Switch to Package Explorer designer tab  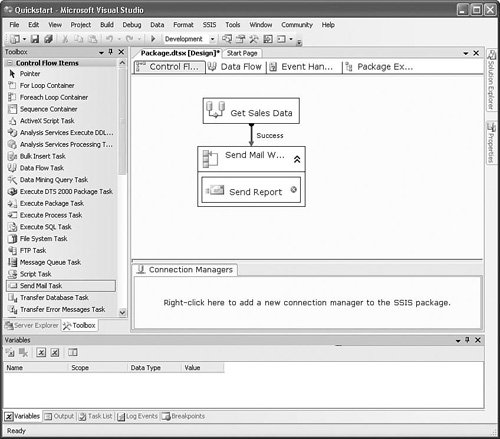380,67
